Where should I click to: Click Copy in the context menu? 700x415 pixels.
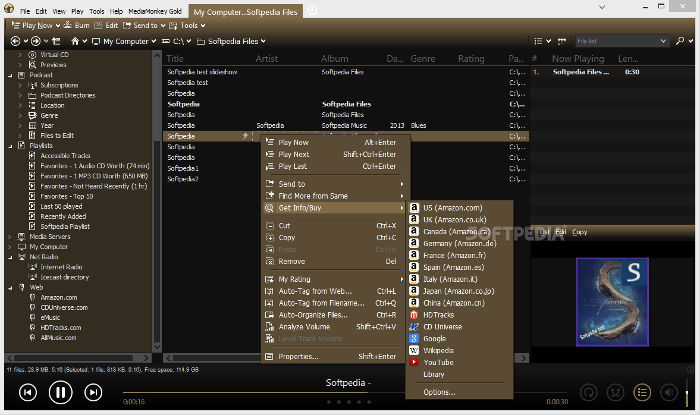(x=335, y=238)
